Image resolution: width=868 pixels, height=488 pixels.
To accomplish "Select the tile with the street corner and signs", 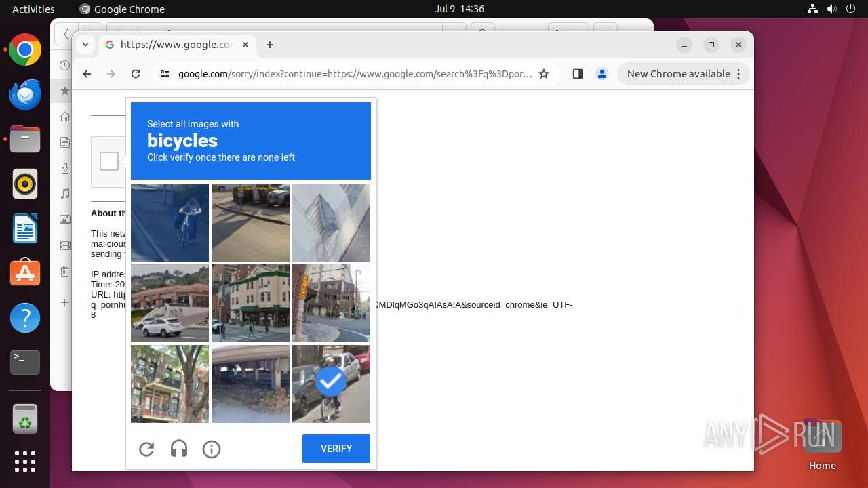I will [x=331, y=303].
